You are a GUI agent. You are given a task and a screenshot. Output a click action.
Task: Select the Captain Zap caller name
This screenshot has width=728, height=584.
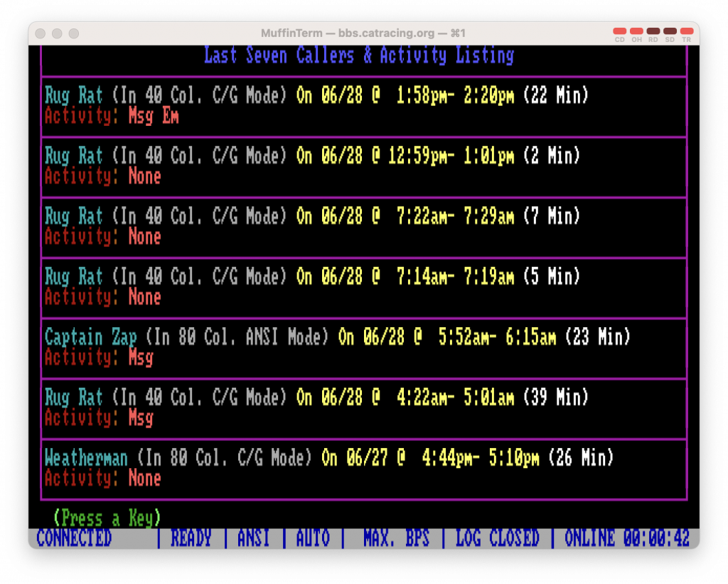tap(90, 337)
